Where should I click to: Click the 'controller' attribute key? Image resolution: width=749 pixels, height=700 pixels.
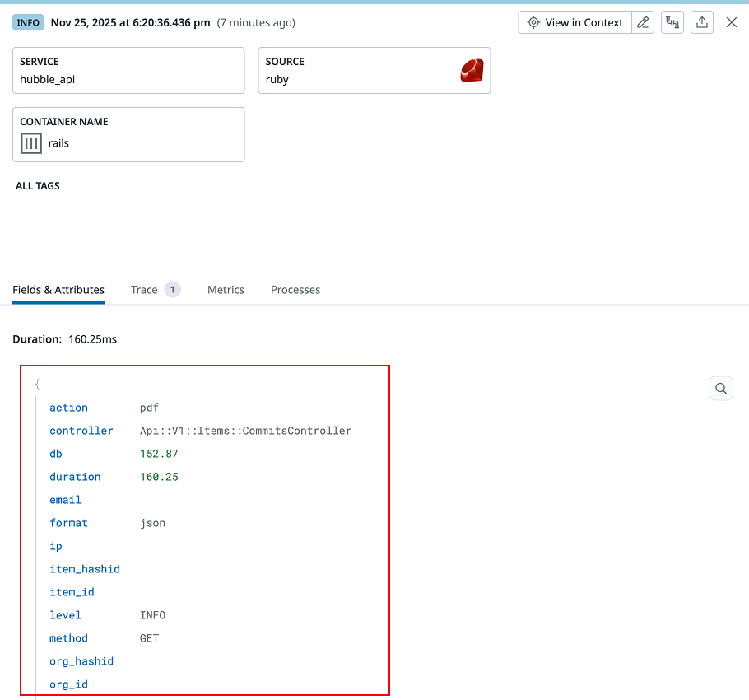pyautogui.click(x=81, y=431)
